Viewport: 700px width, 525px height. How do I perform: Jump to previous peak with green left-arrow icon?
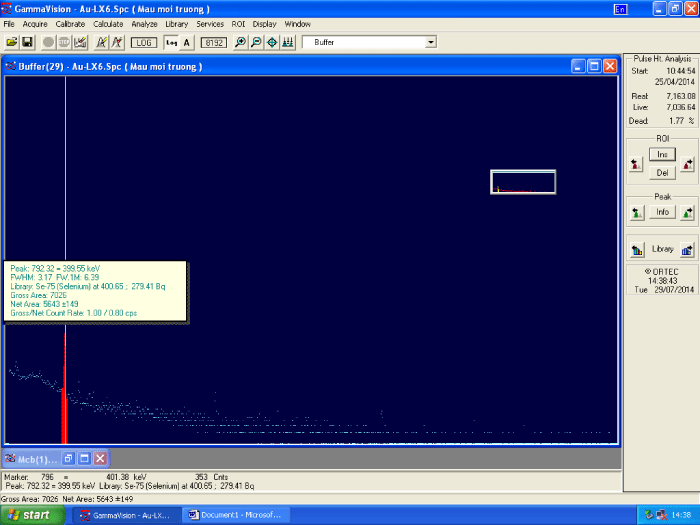coord(637,212)
